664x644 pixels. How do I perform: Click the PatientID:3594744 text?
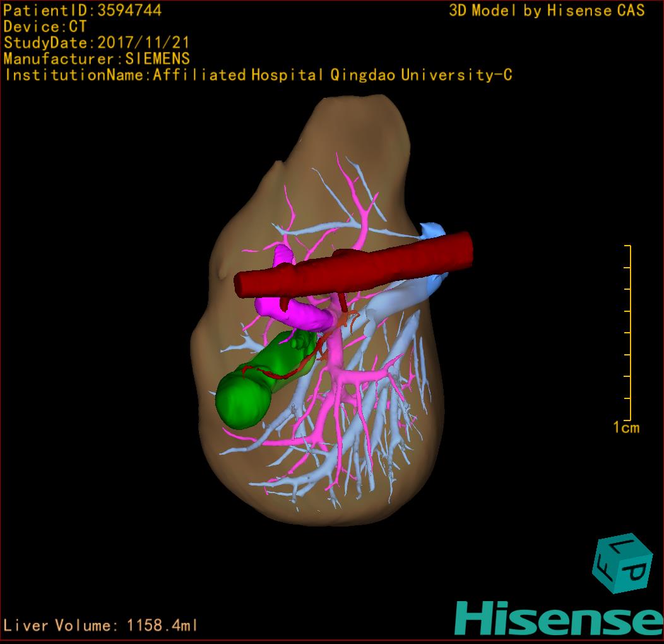83,10
